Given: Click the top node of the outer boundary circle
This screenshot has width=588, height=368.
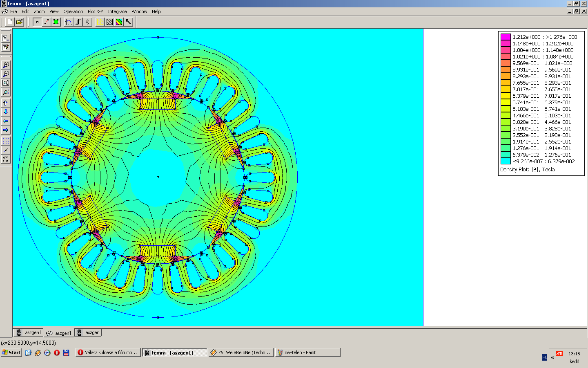Looking at the screenshot, I should (x=158, y=37).
